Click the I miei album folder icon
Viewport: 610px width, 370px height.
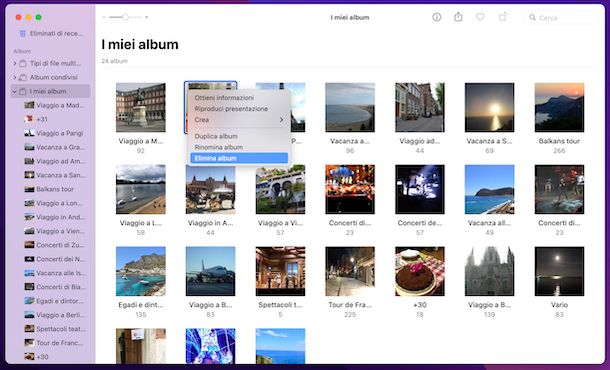click(x=23, y=91)
